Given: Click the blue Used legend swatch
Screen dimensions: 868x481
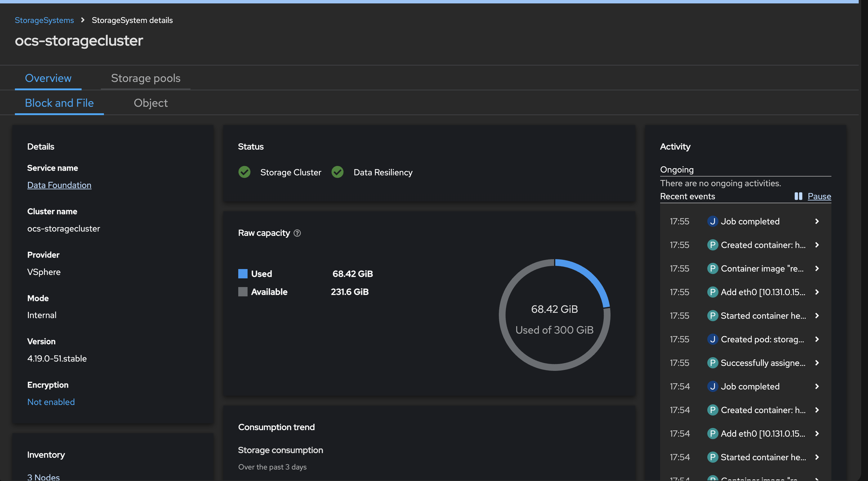Looking at the screenshot, I should (243, 274).
